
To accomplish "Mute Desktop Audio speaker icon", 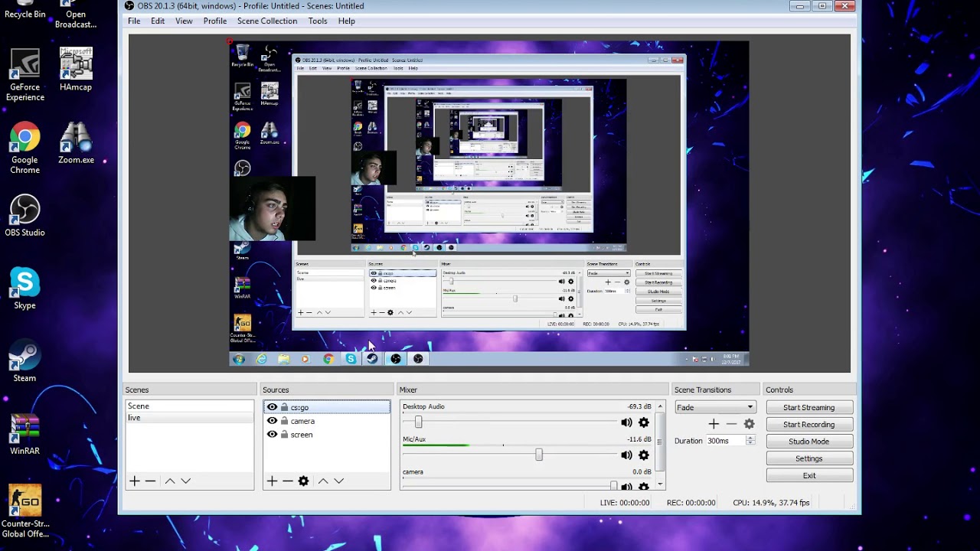I will (x=626, y=422).
